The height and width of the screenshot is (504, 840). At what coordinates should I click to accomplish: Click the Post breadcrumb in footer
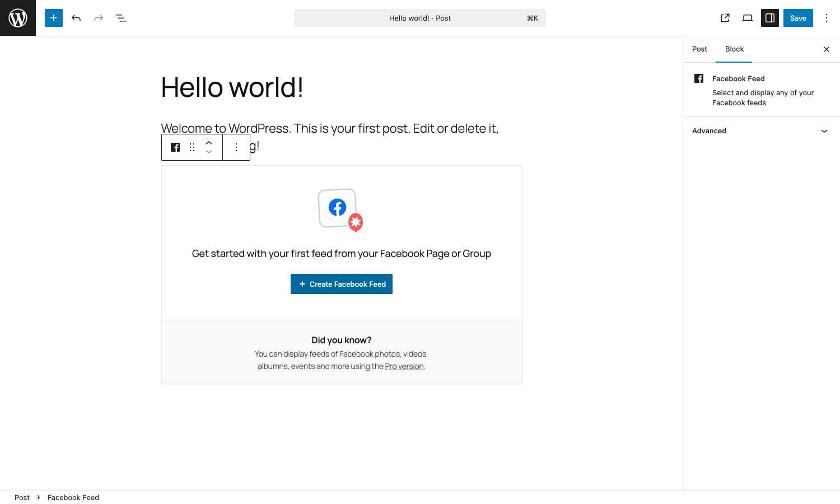(22, 497)
